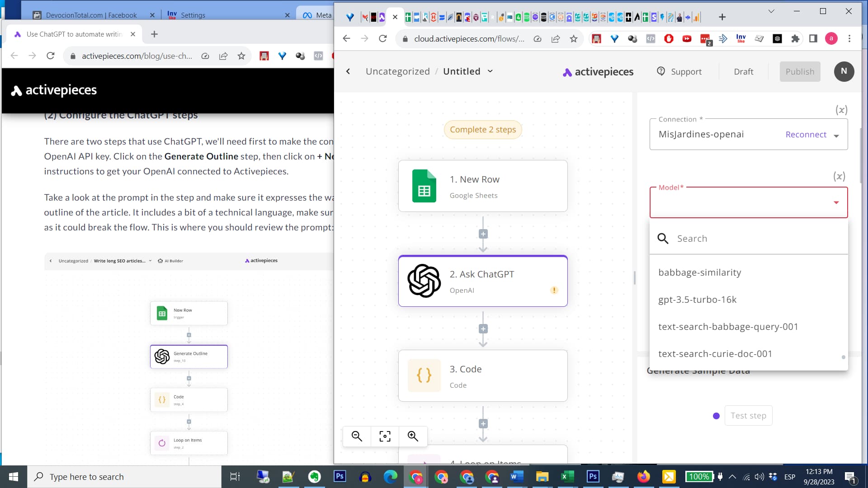Close the Use ChatGPT to automate tab
Viewport: 868px width, 488px height.
133,34
